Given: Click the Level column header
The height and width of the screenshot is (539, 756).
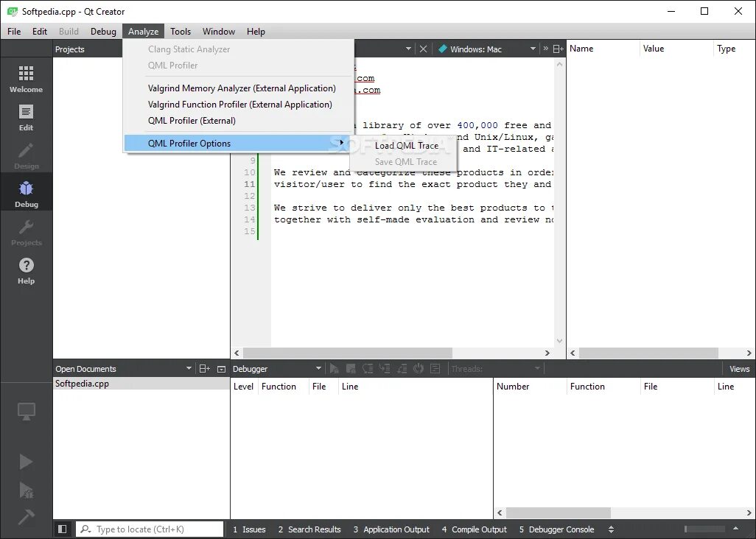Looking at the screenshot, I should (244, 387).
